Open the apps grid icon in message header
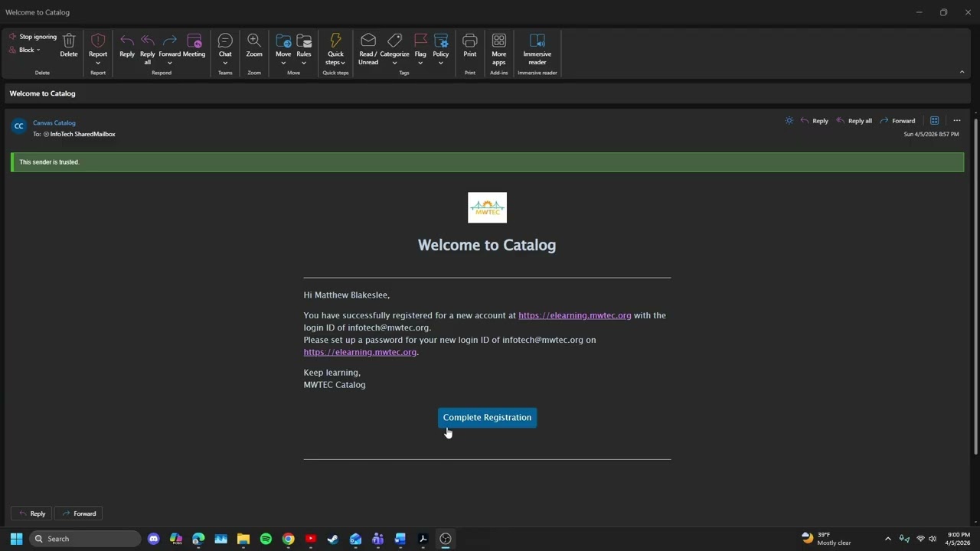980x551 pixels. point(934,121)
